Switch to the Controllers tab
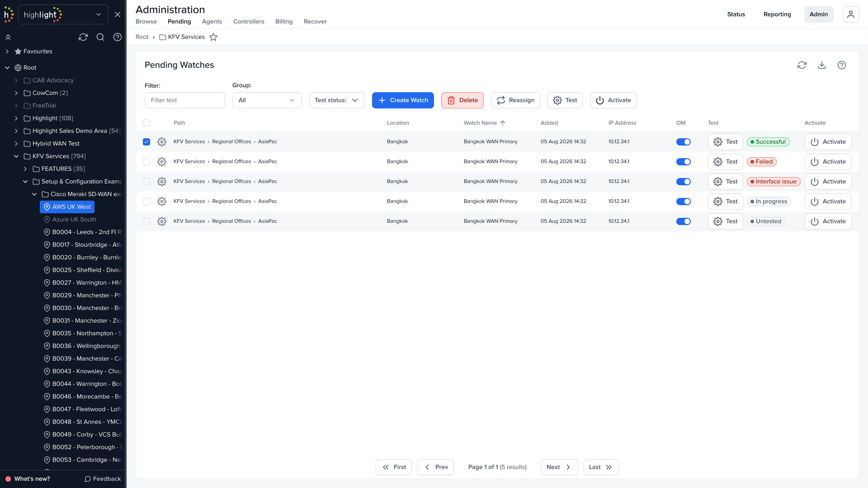Viewport: 868px width, 488px height. [249, 22]
